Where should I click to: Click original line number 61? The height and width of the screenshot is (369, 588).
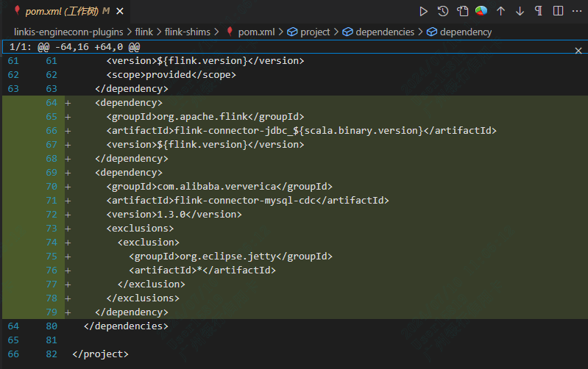(x=13, y=61)
